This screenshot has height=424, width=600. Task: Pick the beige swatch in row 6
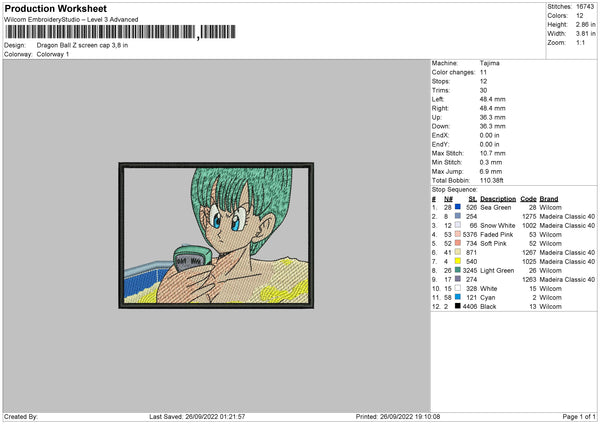pyautogui.click(x=458, y=252)
